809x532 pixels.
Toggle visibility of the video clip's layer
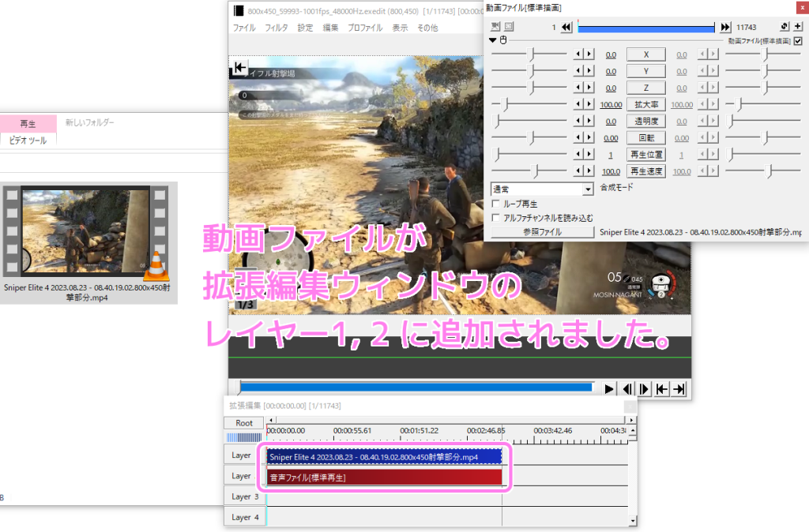pos(244,455)
